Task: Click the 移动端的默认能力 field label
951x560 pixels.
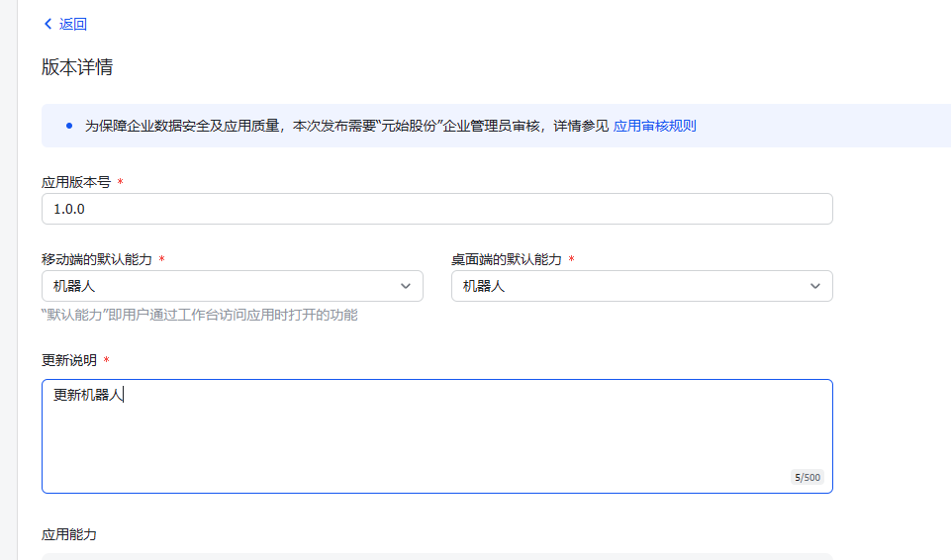Action: coord(97,259)
